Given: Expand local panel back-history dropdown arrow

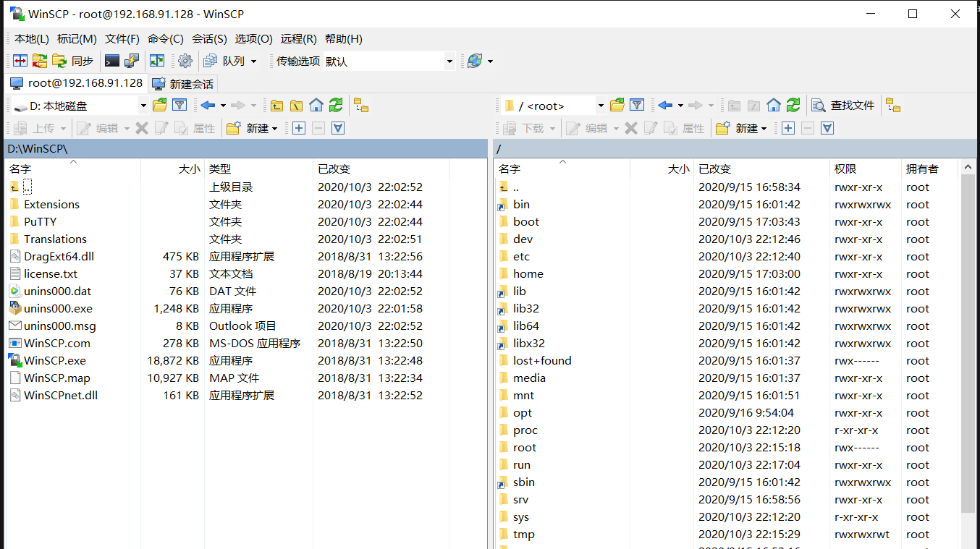Looking at the screenshot, I should 223,106.
